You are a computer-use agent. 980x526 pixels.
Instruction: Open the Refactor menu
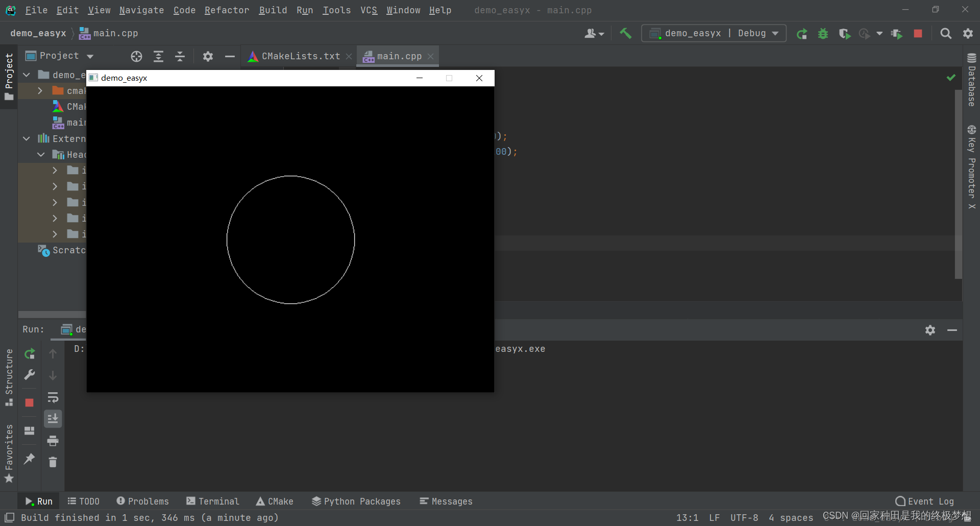click(227, 10)
